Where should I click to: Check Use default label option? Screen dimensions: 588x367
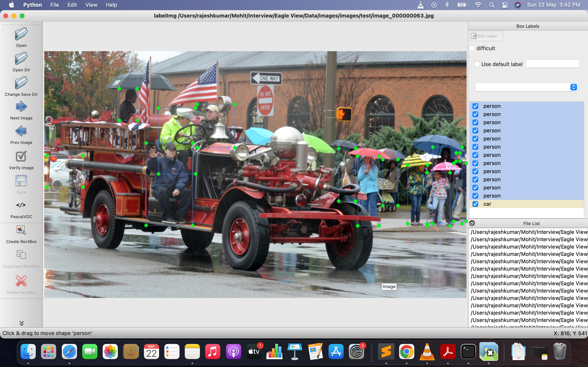click(x=477, y=64)
